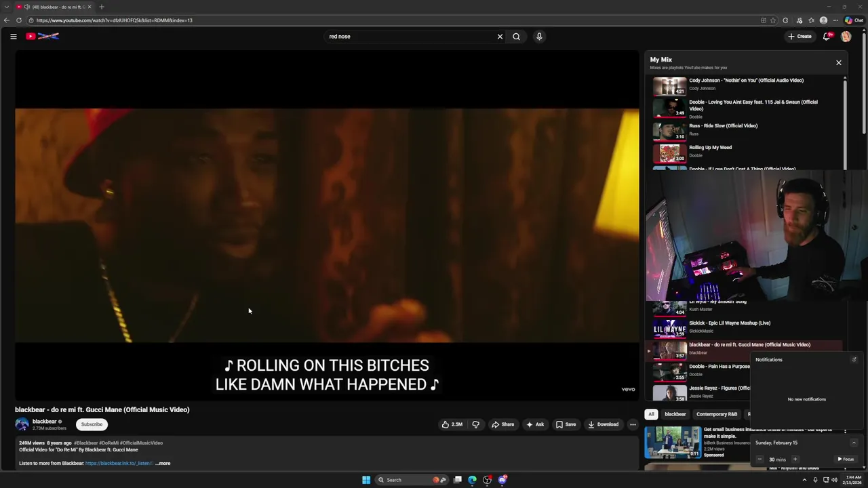The image size is (868, 488).
Task: Play Doobie Loving You Aint Easy
Action: 746,108
